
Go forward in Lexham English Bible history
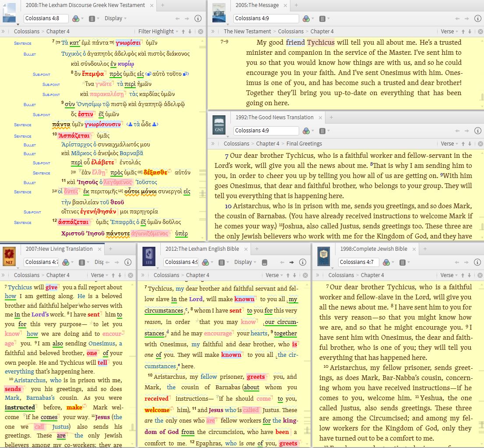tap(291, 262)
